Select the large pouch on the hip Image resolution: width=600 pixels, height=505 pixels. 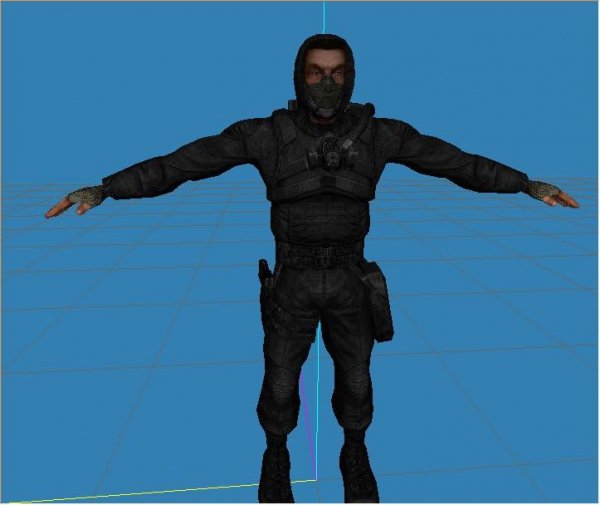click(x=378, y=301)
